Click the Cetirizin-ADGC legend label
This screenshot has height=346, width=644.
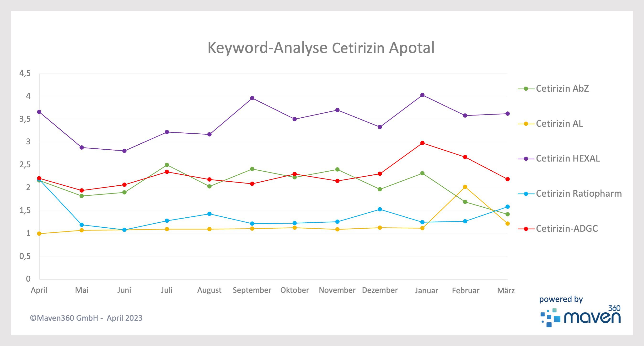[567, 229]
